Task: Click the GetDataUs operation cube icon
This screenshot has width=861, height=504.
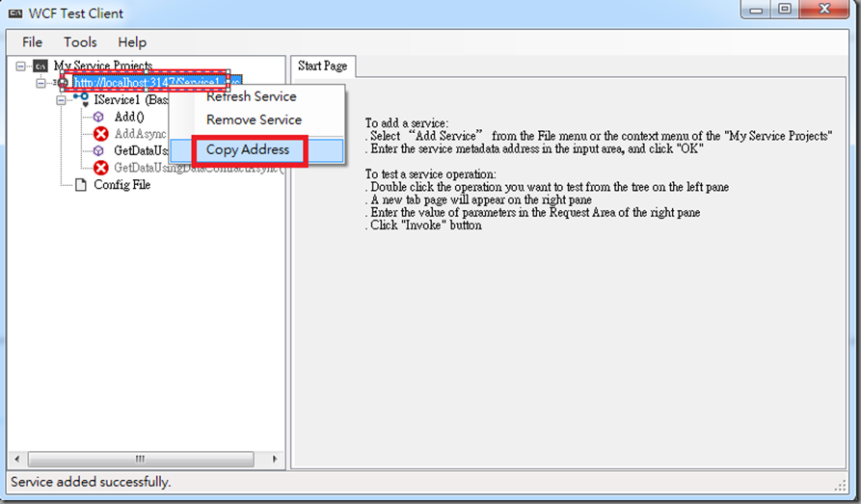Action: (98, 150)
